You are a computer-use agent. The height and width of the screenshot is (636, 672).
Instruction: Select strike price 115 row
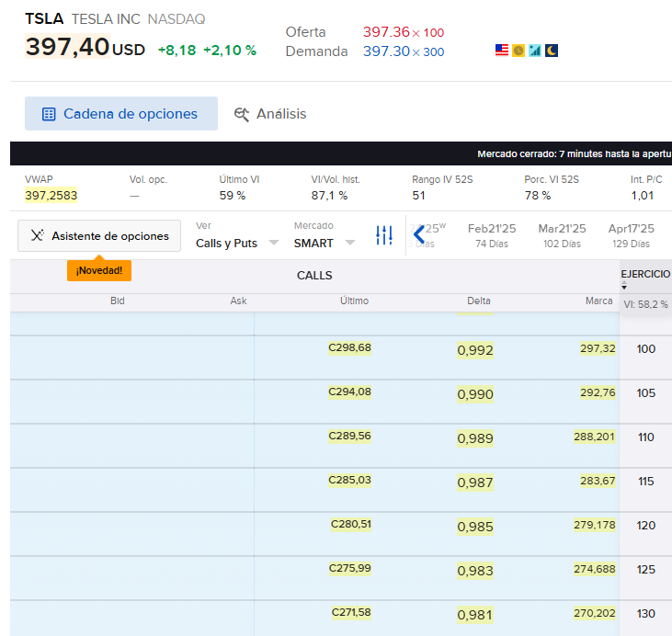point(646,482)
